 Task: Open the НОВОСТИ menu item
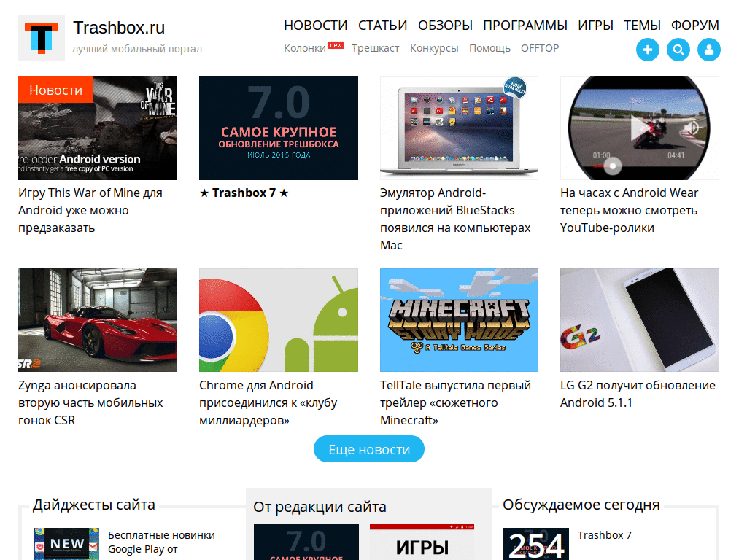315,26
